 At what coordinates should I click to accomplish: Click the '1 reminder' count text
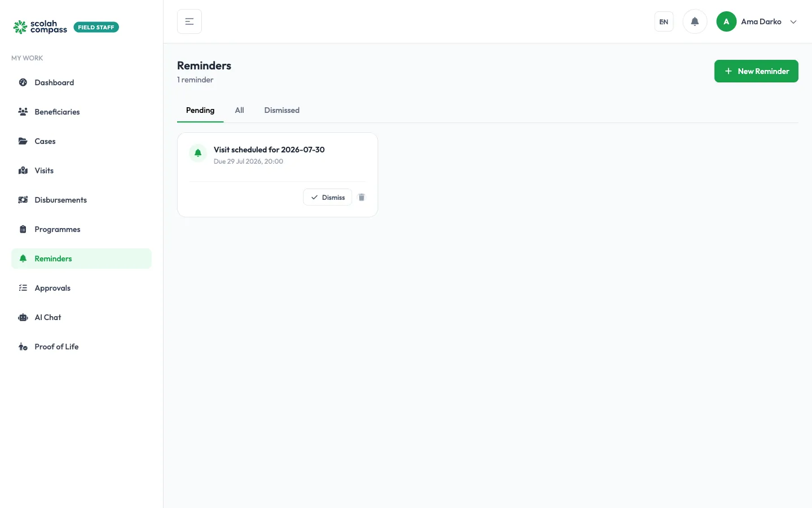click(x=195, y=80)
